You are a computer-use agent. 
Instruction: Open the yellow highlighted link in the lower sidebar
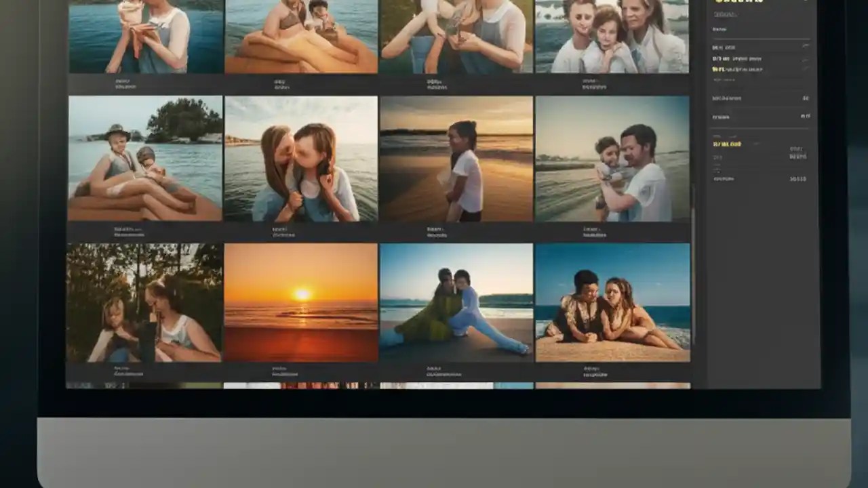[727, 144]
